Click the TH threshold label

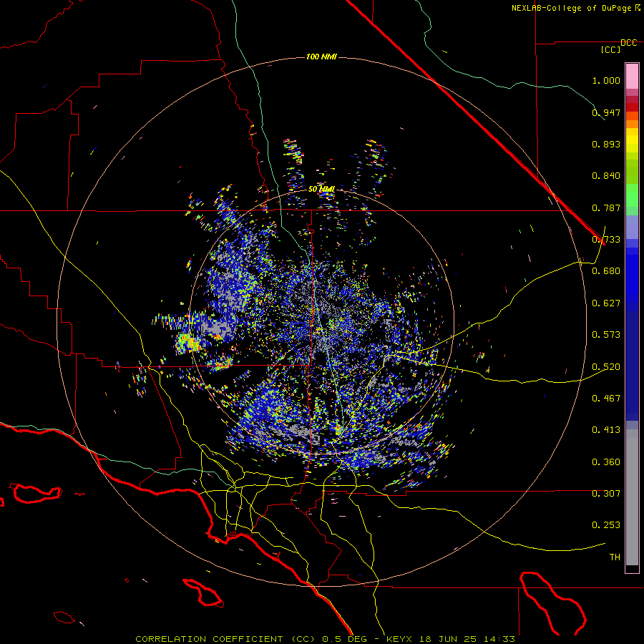615,557
